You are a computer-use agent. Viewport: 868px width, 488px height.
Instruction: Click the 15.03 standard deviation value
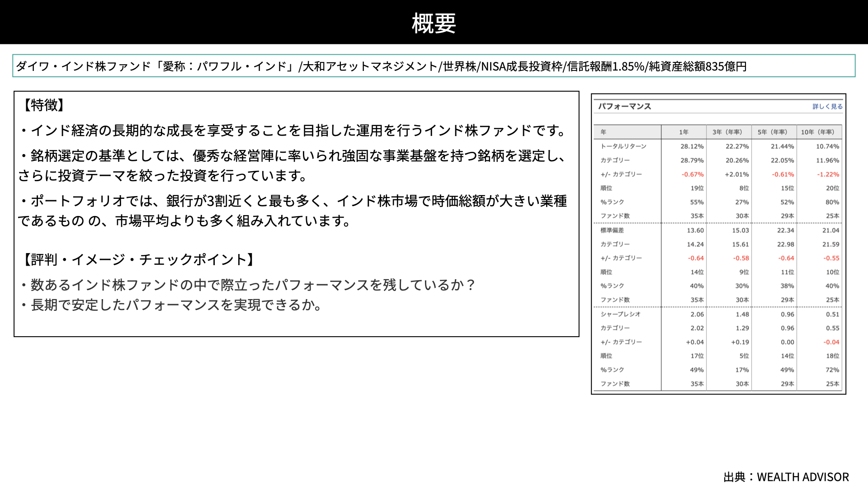tap(741, 230)
